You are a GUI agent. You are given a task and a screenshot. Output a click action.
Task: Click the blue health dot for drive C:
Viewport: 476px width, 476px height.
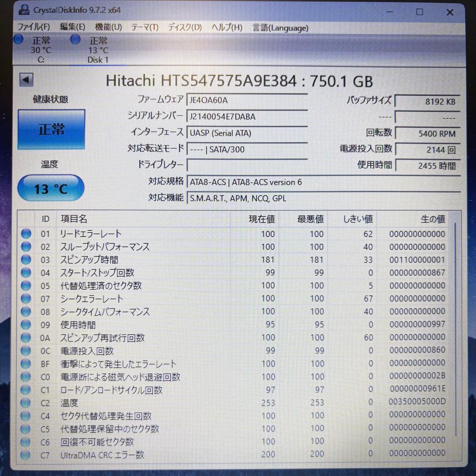click(x=18, y=40)
